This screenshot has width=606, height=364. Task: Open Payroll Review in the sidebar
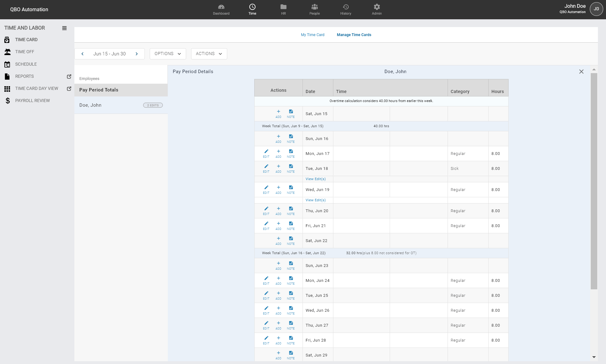coord(32,100)
